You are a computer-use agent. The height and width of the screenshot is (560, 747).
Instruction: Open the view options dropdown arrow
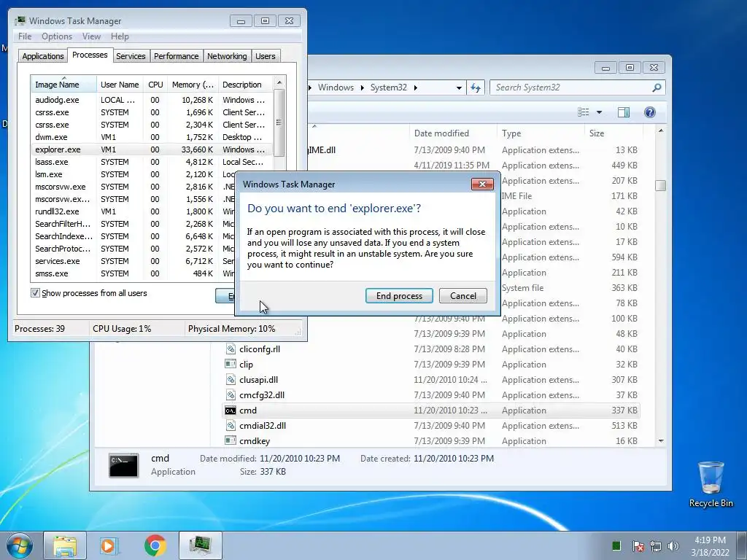click(600, 112)
